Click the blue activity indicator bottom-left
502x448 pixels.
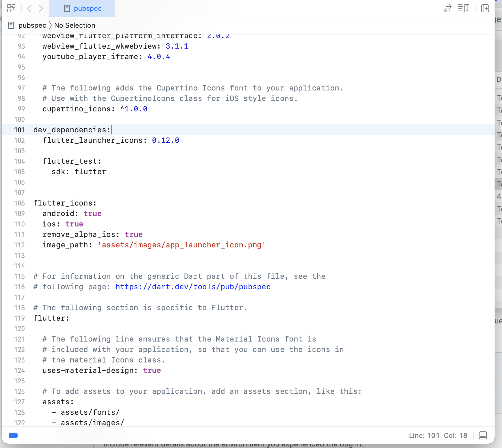[14, 435]
